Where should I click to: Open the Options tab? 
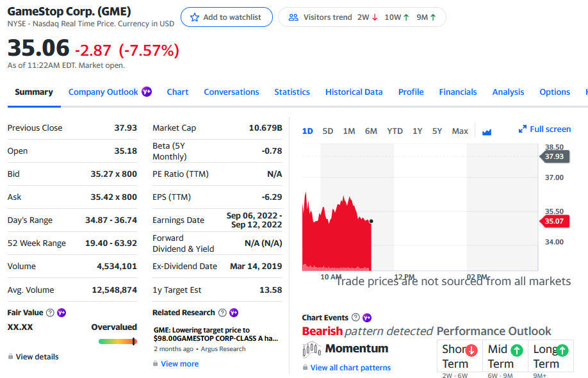pyautogui.click(x=555, y=92)
